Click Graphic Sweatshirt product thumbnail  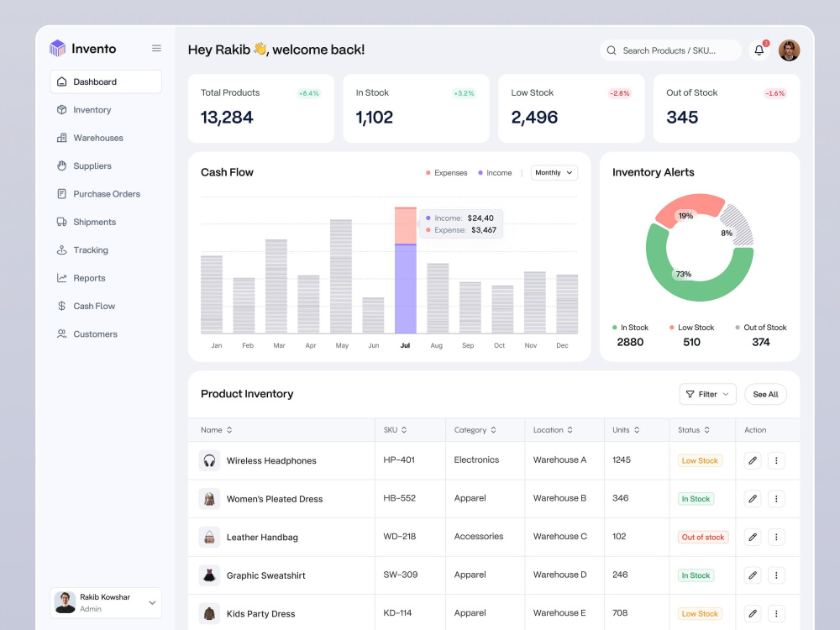[209, 575]
